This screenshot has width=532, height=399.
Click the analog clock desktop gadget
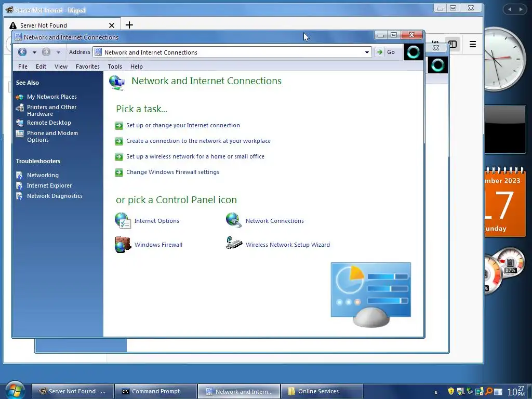point(504,59)
